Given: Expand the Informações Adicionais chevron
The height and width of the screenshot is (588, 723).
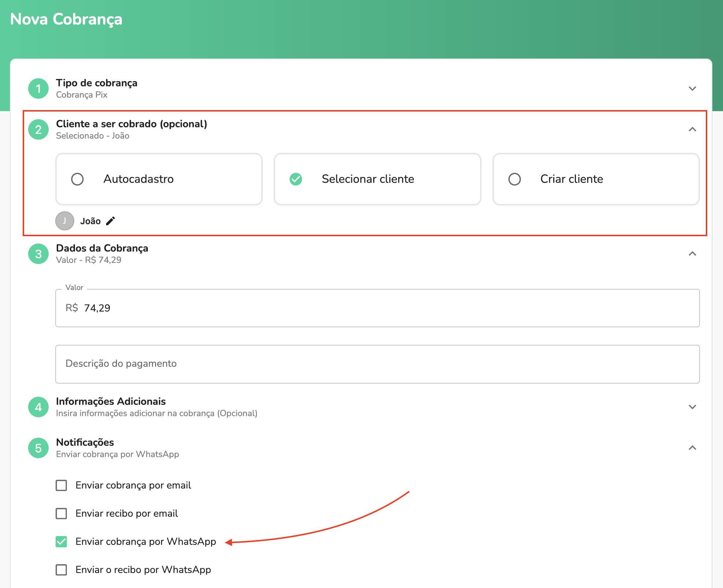Looking at the screenshot, I should click(x=692, y=407).
